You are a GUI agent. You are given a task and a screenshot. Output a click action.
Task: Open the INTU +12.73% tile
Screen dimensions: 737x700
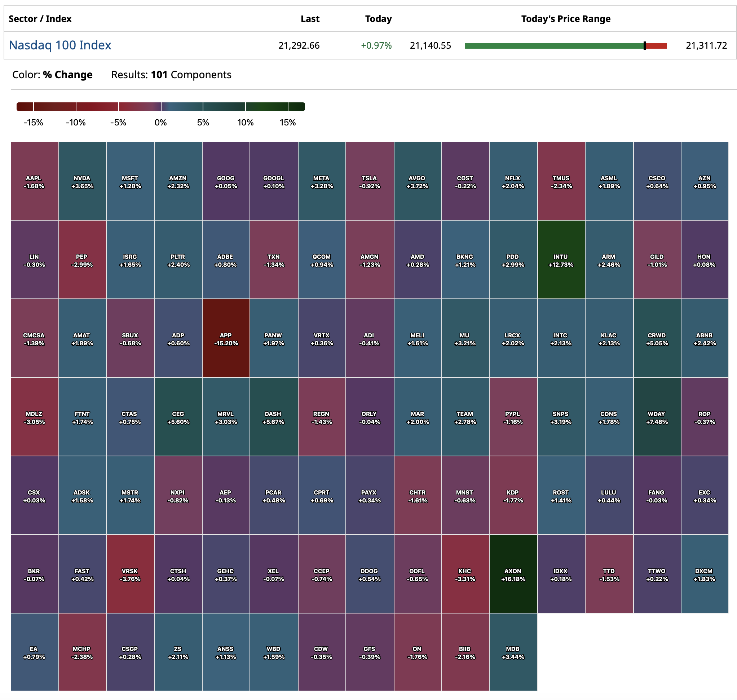pyautogui.click(x=560, y=260)
